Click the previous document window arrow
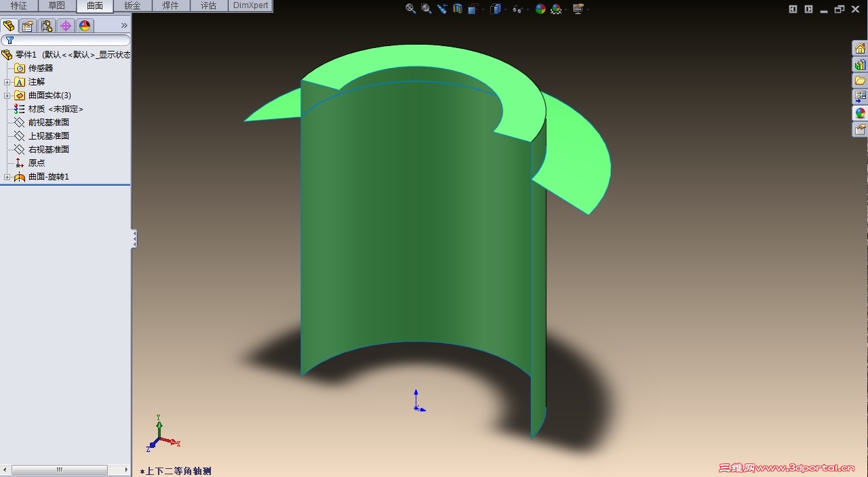The width and height of the screenshot is (868, 477). pyautogui.click(x=793, y=9)
